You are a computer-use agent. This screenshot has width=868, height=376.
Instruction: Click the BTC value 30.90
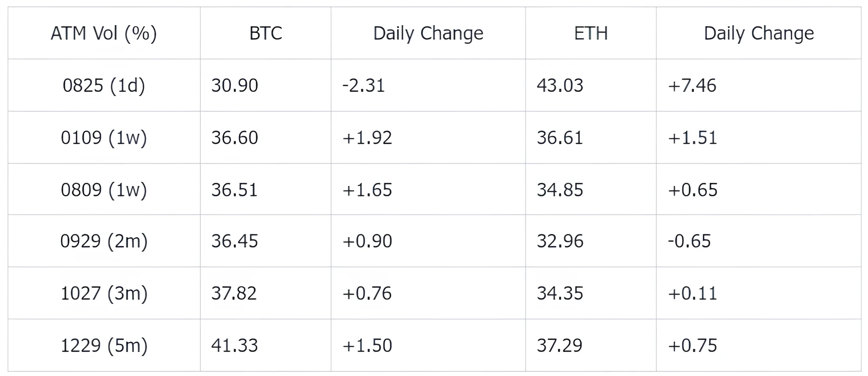235,85
